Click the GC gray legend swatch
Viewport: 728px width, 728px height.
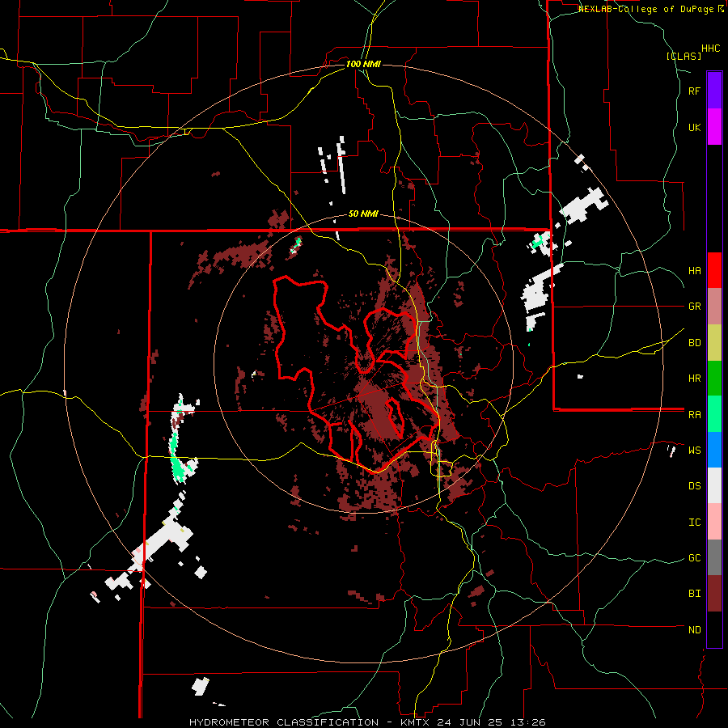[x=714, y=557]
